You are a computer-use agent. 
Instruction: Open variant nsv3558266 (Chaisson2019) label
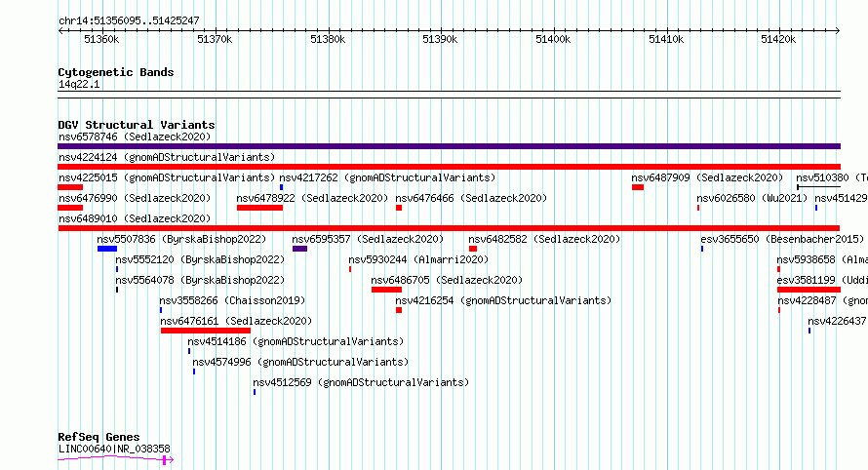tap(232, 300)
